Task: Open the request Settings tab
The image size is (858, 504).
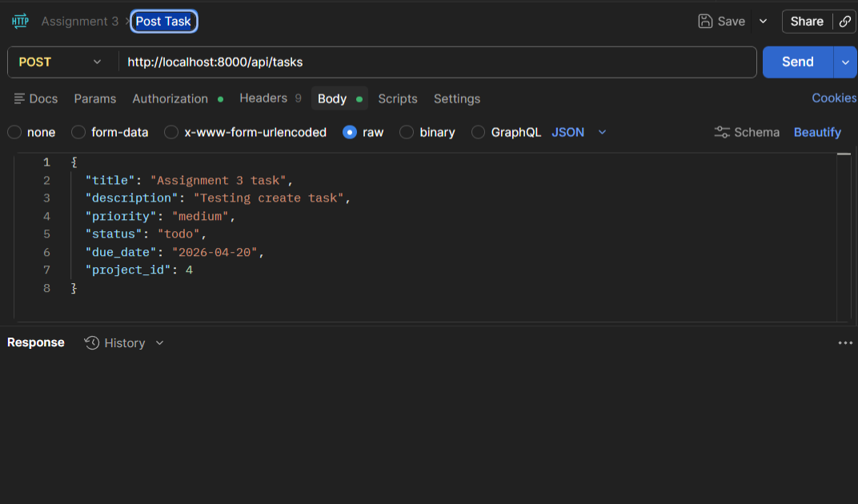Action: pyautogui.click(x=457, y=98)
